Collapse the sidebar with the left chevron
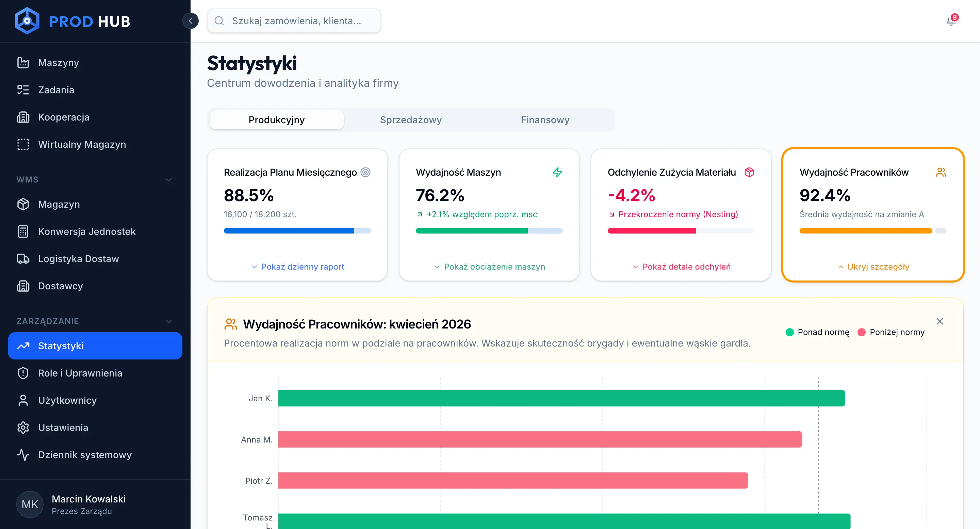The image size is (980, 529). [x=191, y=21]
